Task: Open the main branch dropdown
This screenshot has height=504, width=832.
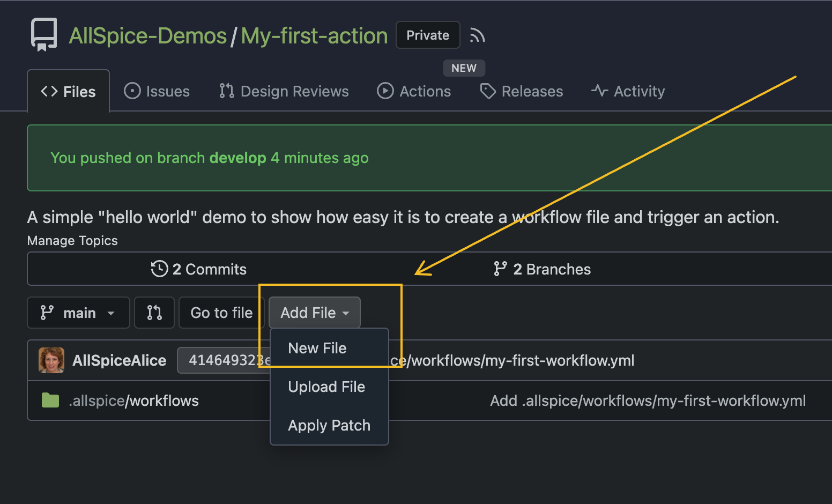Action: [x=78, y=313]
